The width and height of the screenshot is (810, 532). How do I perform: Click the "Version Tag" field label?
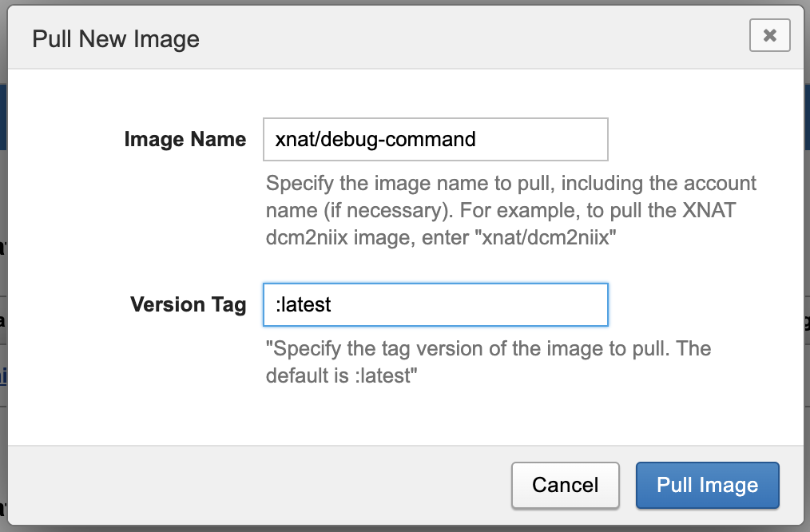coord(189,304)
